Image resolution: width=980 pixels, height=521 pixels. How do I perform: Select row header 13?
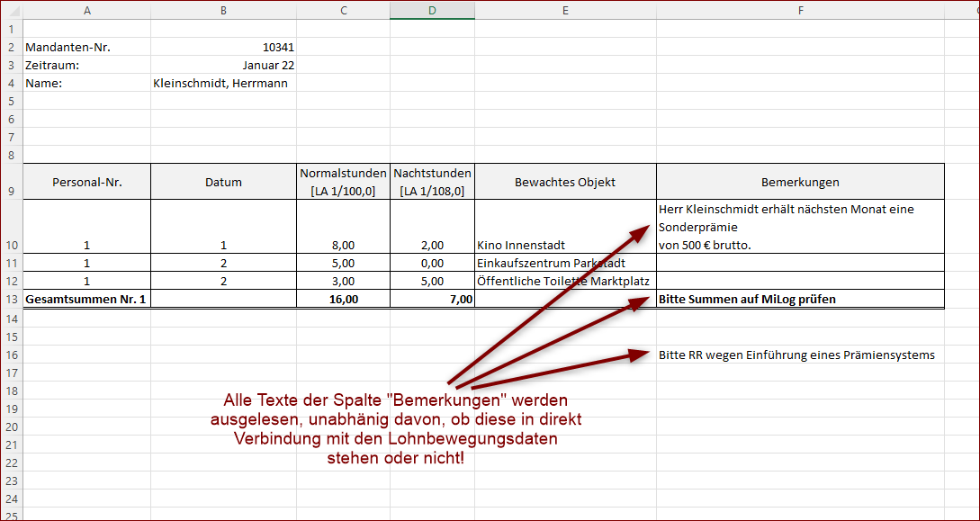click(x=12, y=300)
